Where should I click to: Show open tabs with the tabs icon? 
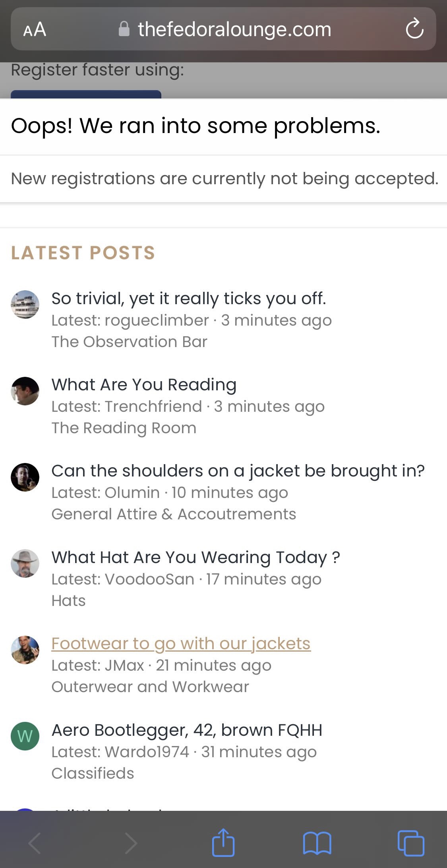pyautogui.click(x=411, y=843)
